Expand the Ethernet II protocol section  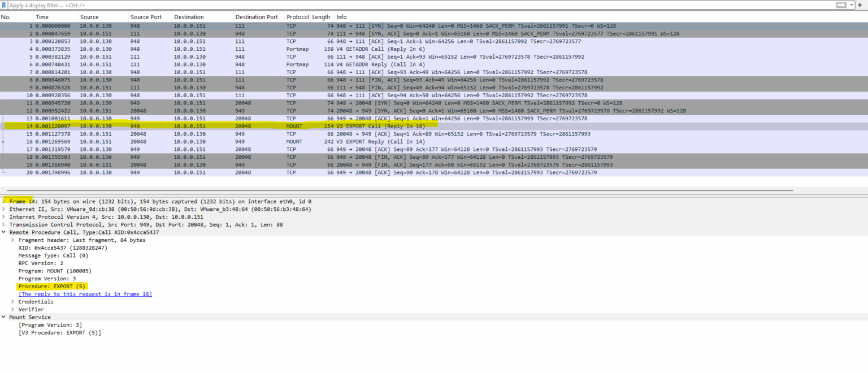pos(3,209)
